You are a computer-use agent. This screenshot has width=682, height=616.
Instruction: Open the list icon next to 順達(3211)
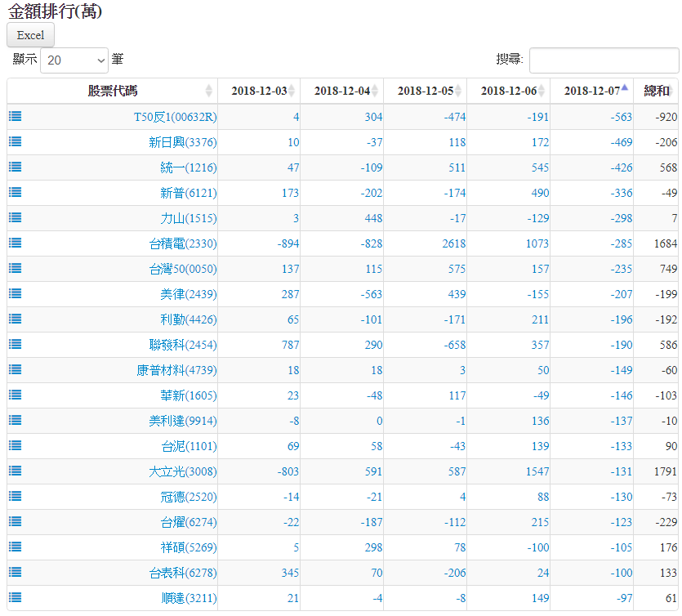pos(15,597)
